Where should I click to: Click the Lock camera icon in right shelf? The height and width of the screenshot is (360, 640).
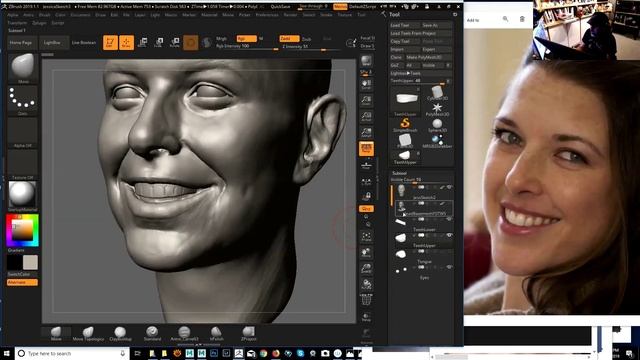[x=366, y=196]
